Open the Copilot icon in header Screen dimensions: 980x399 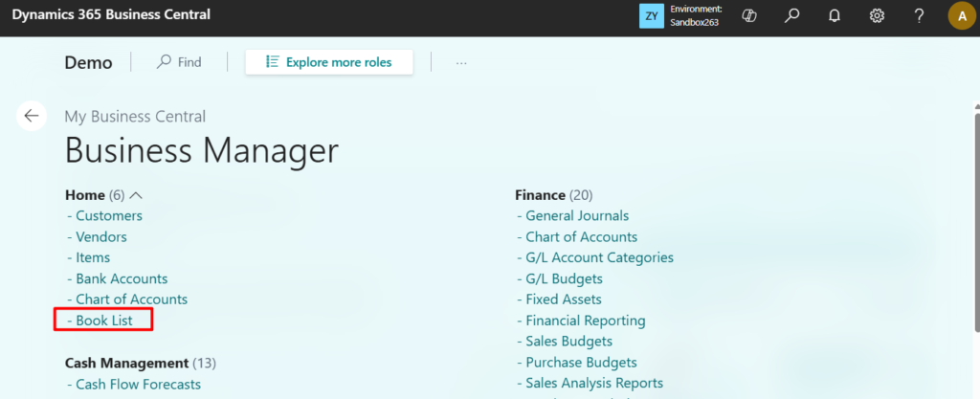pyautogui.click(x=750, y=15)
